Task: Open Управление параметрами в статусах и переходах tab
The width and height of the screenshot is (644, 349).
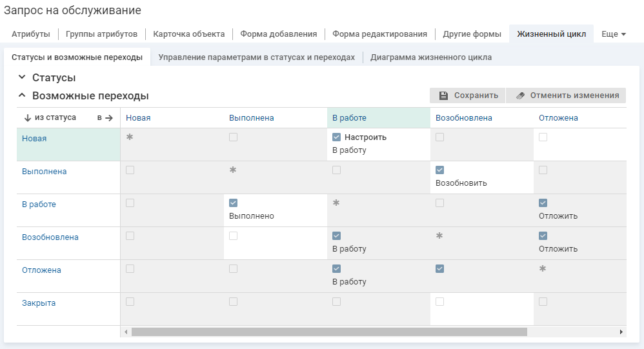Action: pos(256,57)
